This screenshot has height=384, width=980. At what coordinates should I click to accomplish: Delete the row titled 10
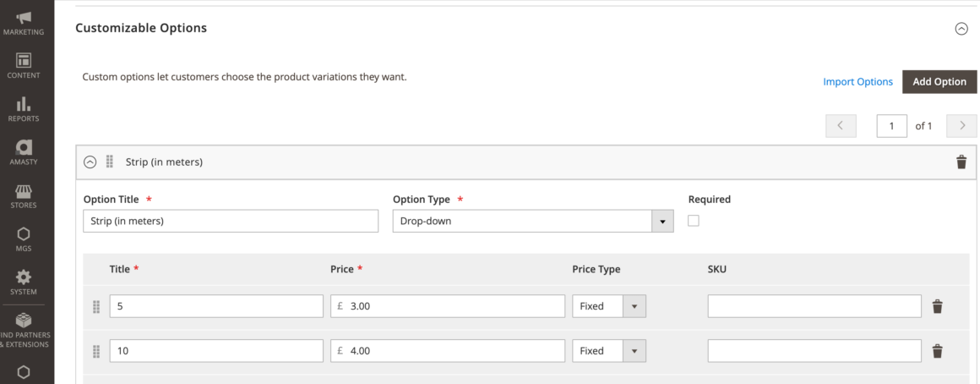click(x=938, y=351)
